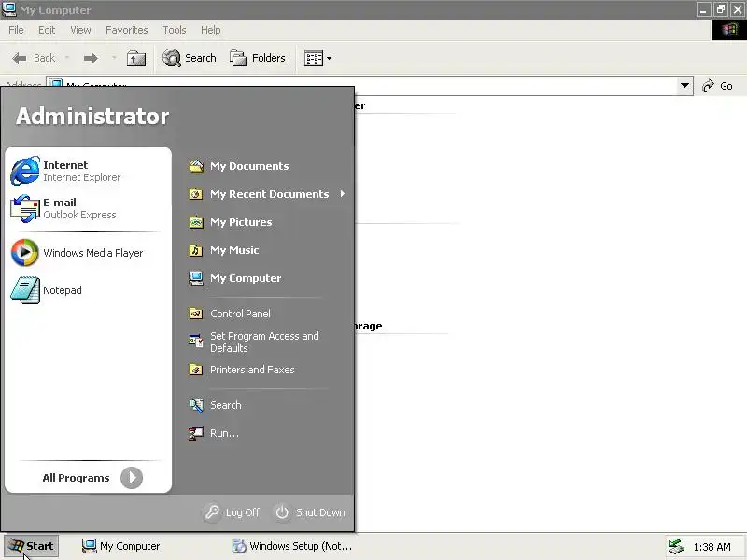Click the toolbar Search button
747x560 pixels.
190,58
